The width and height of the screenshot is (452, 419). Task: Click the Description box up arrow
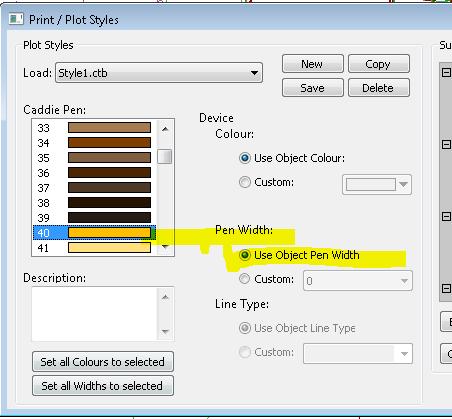pos(165,297)
